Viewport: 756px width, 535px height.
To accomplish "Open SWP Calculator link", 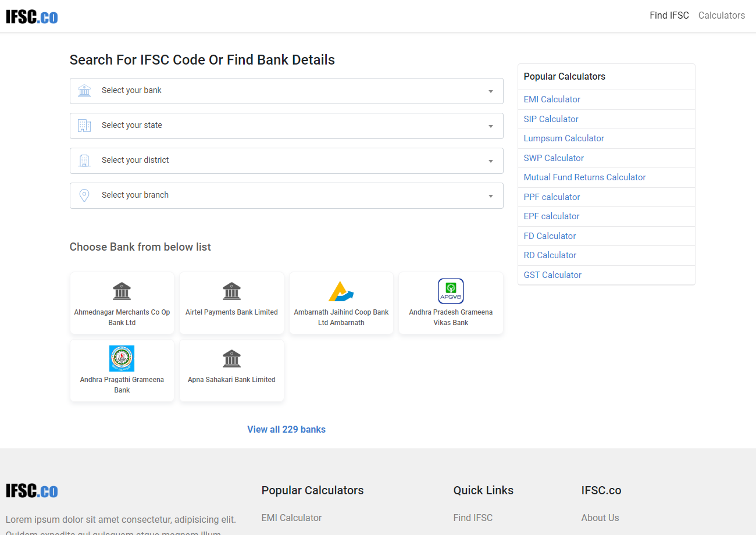I will (x=554, y=158).
